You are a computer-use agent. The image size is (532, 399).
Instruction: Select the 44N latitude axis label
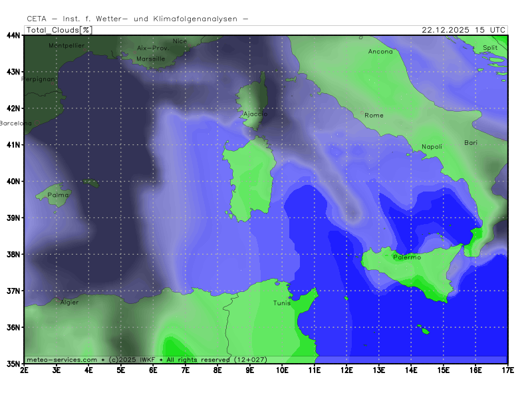tap(13, 35)
